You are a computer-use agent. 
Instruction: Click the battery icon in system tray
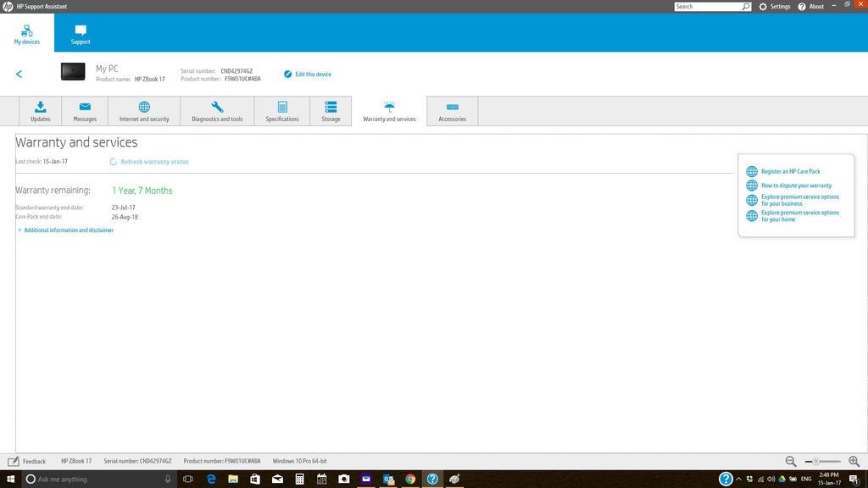[793, 480]
